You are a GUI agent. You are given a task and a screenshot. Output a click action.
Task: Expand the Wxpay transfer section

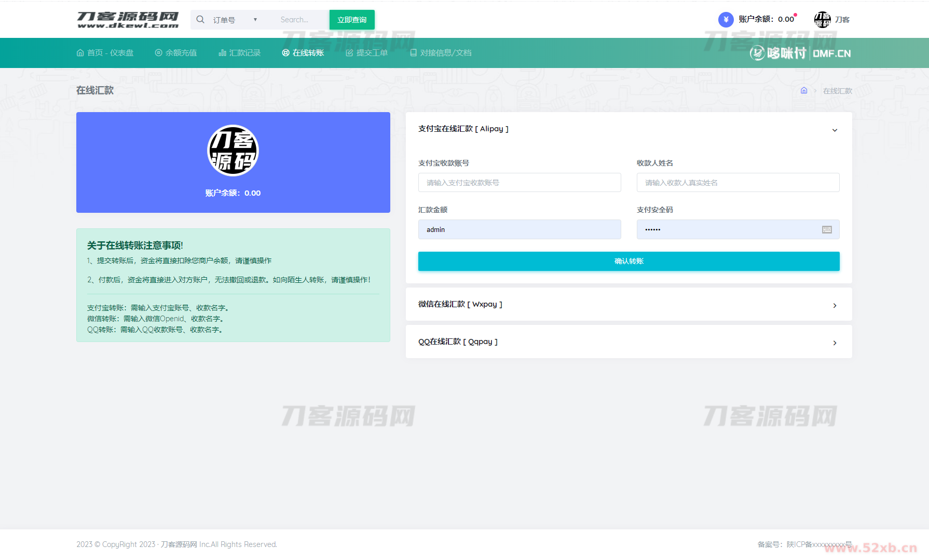click(835, 305)
